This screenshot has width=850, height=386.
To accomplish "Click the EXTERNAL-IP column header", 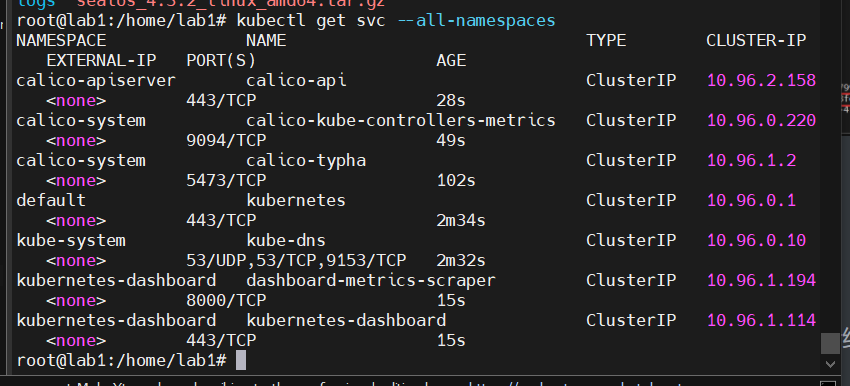I will tap(101, 60).
